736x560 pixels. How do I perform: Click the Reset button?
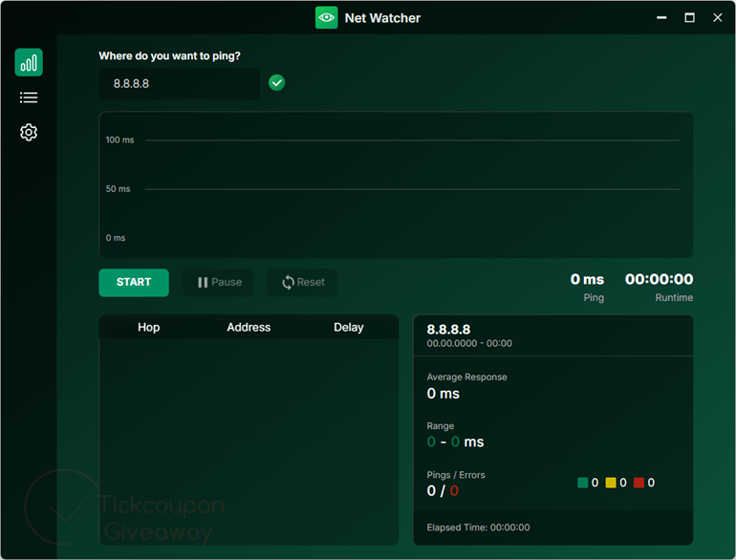coord(302,282)
